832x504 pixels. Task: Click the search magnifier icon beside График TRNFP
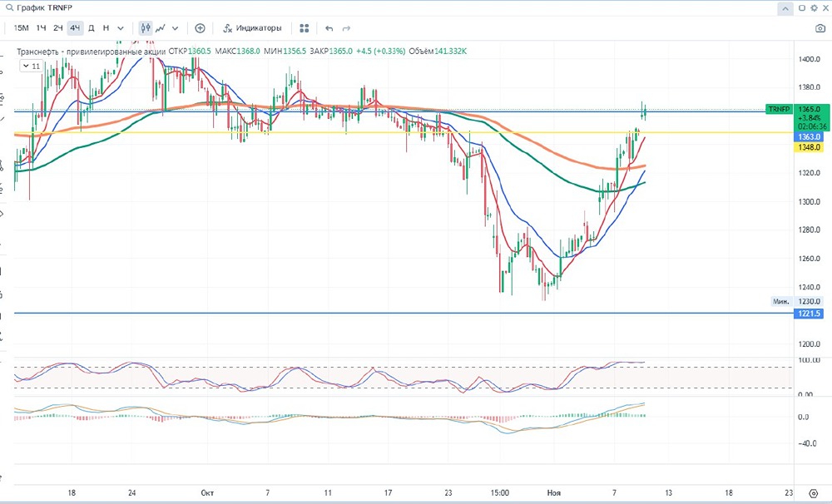click(x=8, y=7)
